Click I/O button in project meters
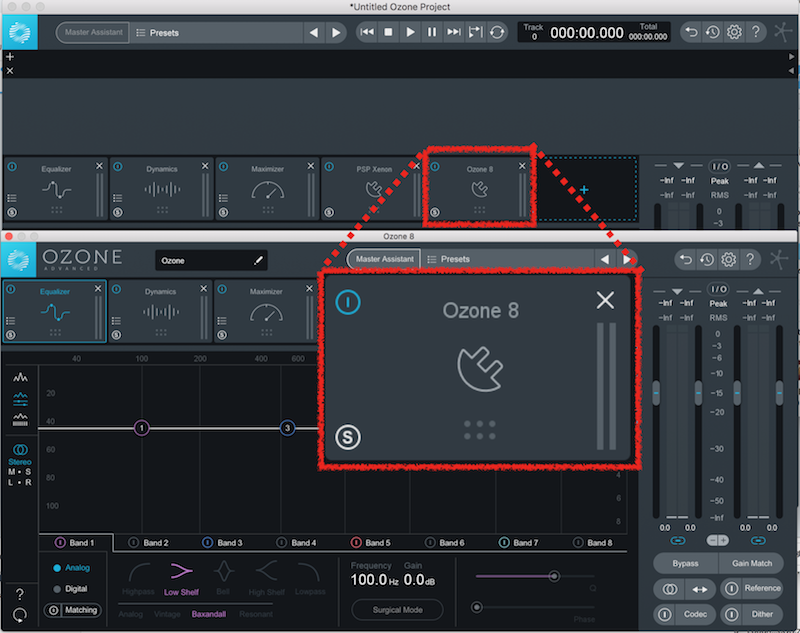The height and width of the screenshot is (633, 800). [x=719, y=166]
